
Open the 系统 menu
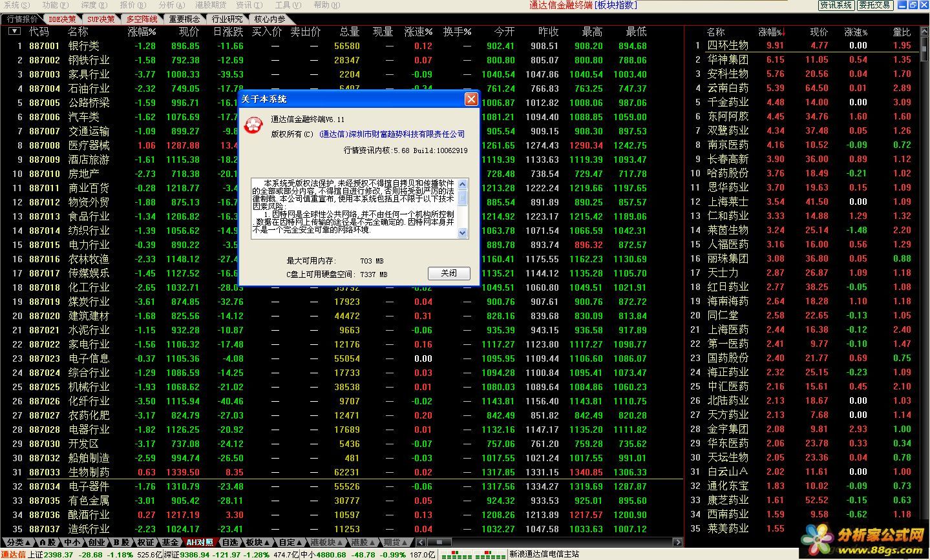pos(16,5)
